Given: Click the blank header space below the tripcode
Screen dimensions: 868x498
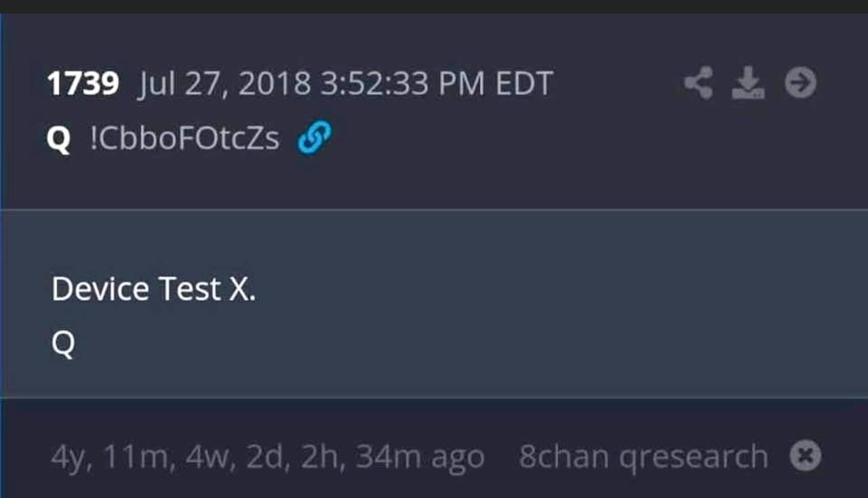Looking at the screenshot, I should 434,183.
